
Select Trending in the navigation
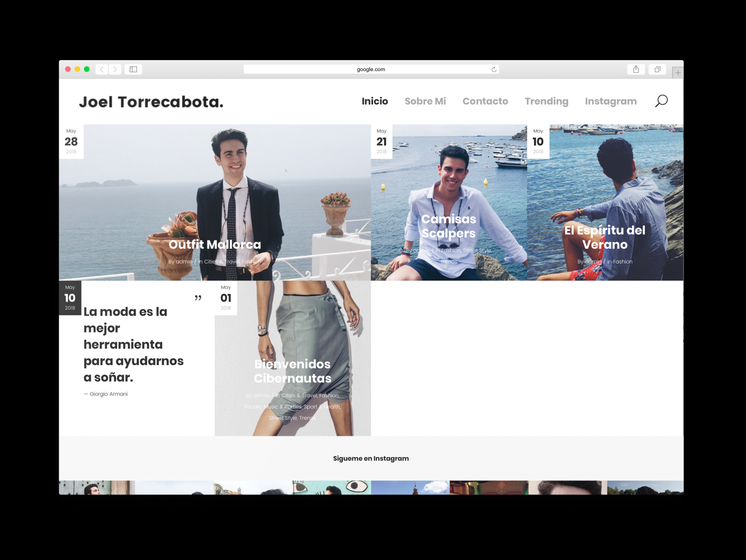[x=546, y=101]
